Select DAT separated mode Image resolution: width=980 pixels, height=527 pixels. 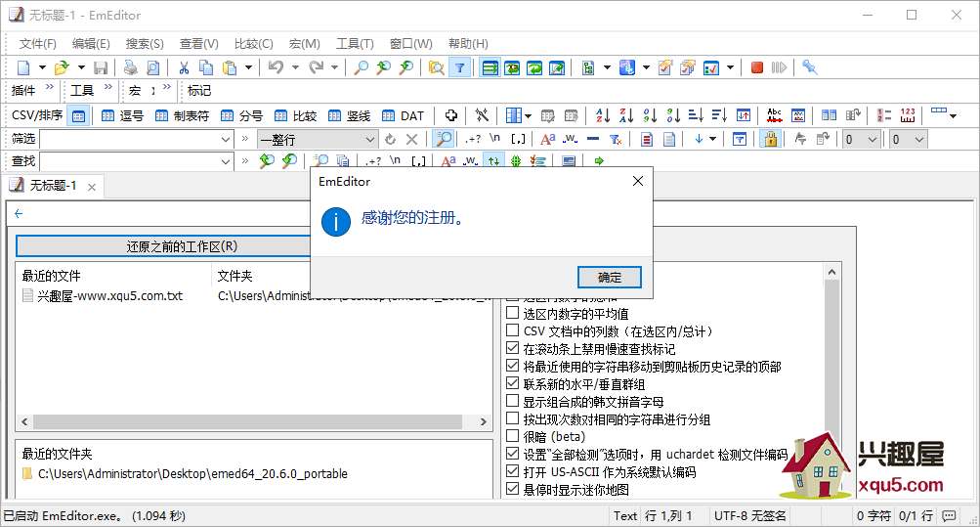[x=404, y=115]
